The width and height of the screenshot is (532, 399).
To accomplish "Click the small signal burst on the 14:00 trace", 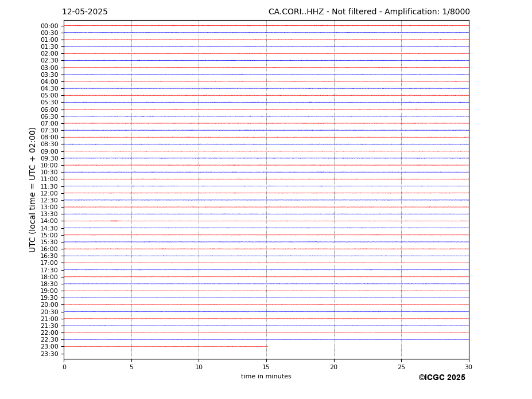I will point(114,221).
